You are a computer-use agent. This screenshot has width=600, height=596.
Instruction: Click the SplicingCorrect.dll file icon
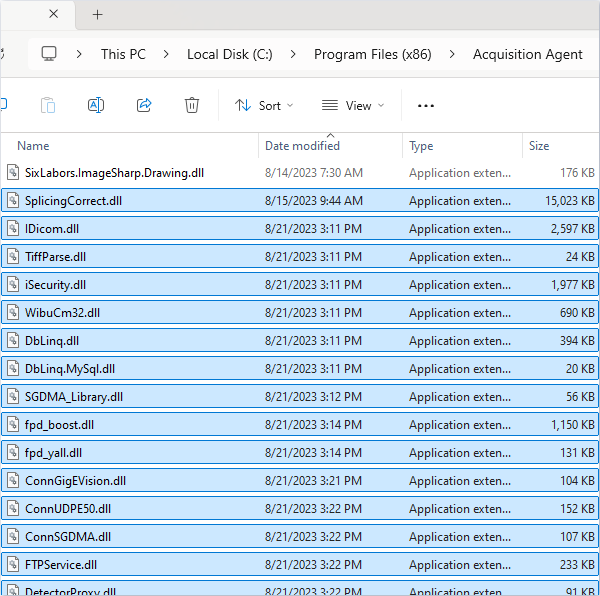click(13, 201)
